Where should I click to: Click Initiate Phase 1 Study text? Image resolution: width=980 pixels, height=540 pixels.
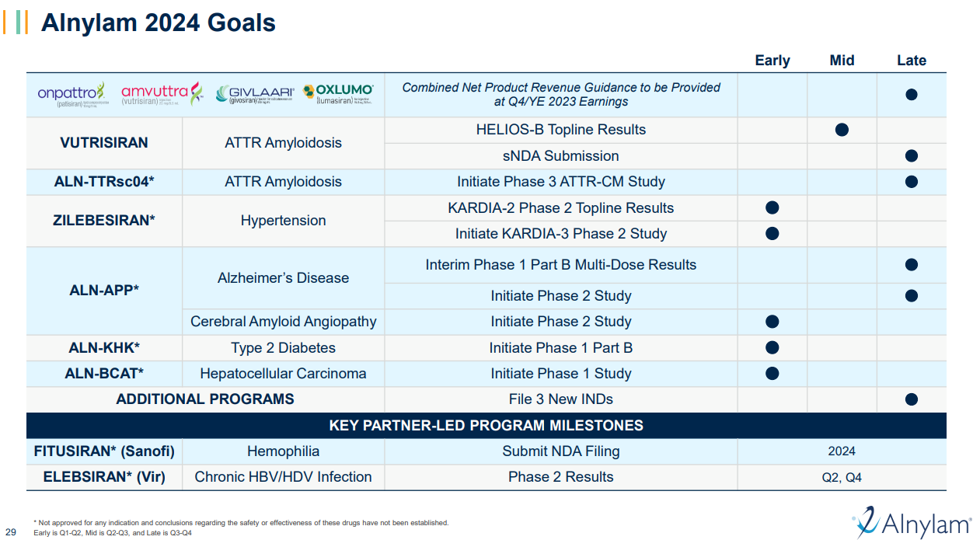coord(561,373)
